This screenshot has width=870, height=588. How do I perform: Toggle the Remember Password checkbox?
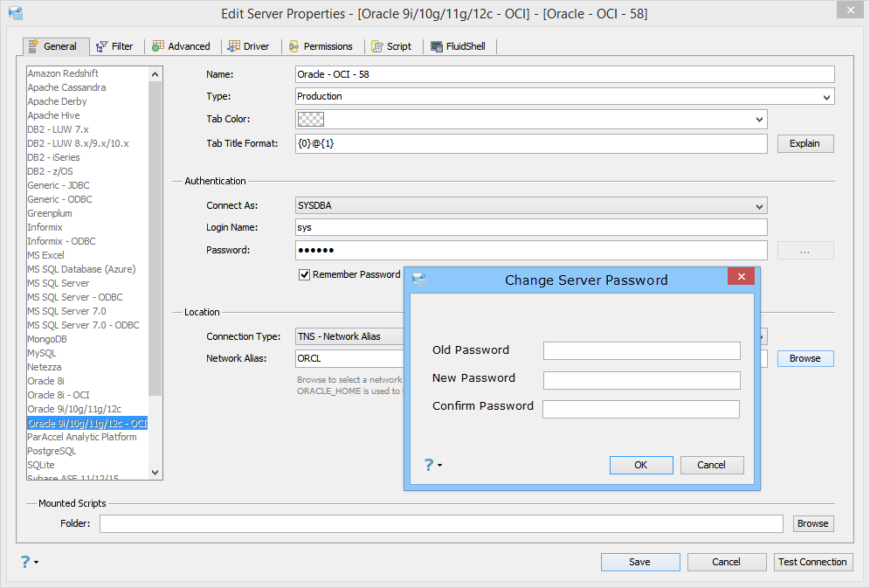(305, 274)
